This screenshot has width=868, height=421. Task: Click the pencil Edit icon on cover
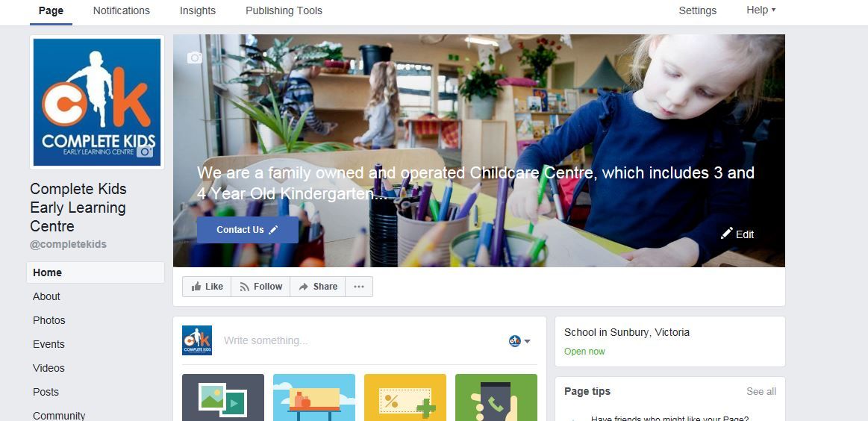coord(727,233)
